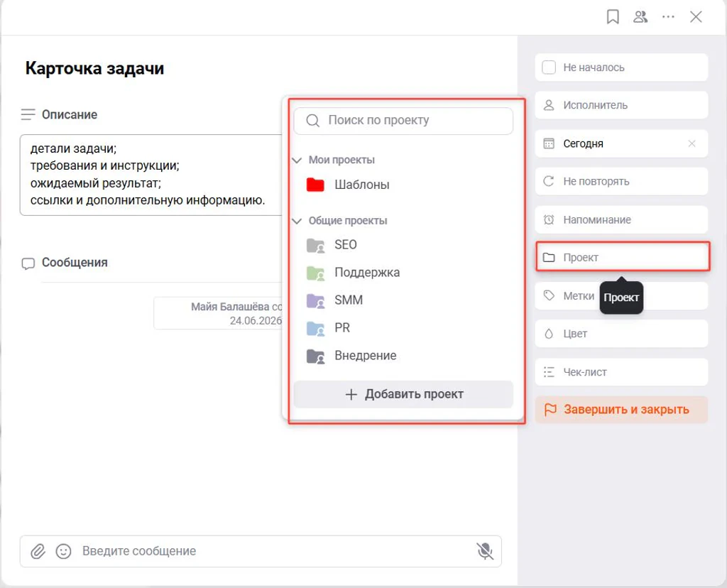Screen dimensions: 727x588
Task: Click the flag icon in 'Завершить и закрыть'
Action: tap(550, 410)
